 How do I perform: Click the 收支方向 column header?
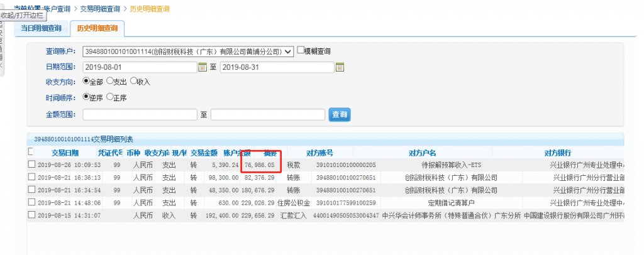[x=157, y=153]
